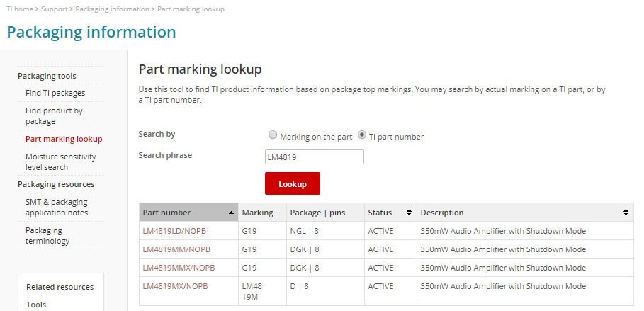Screen dimensions: 644x311
Task: Select the 'Marking on the part' radio button
Action: [273, 136]
